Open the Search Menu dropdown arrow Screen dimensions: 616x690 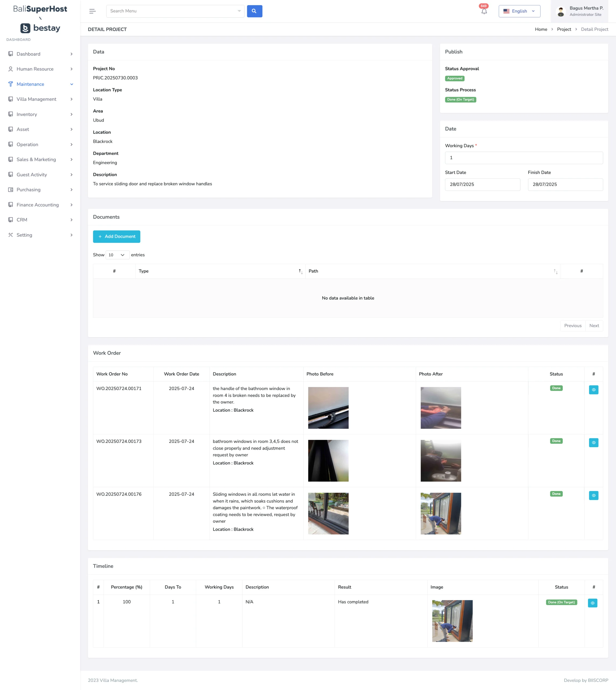click(239, 11)
